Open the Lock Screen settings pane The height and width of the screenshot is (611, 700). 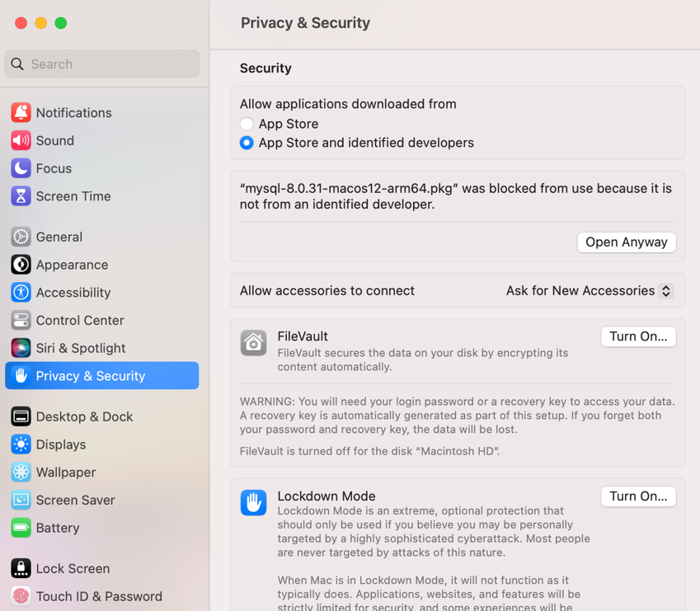coord(73,568)
